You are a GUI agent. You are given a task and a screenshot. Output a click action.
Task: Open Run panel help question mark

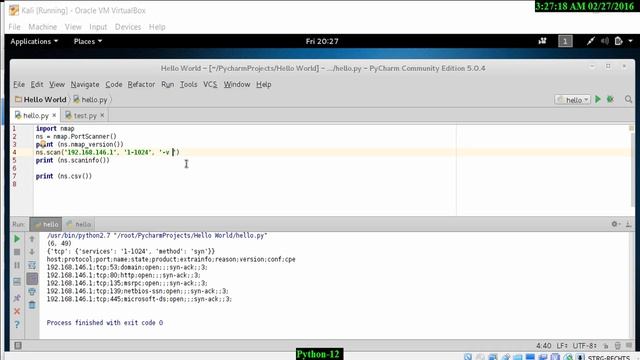pos(17,324)
